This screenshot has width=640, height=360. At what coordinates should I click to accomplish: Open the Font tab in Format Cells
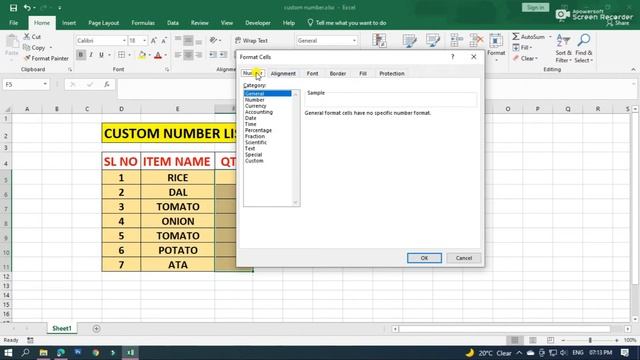point(312,73)
